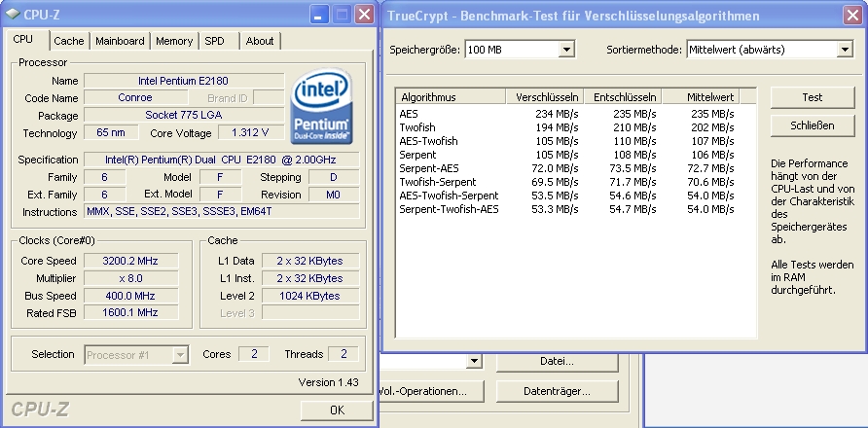Click the Stepping value D
This screenshot has height=428, width=868.
point(334,177)
